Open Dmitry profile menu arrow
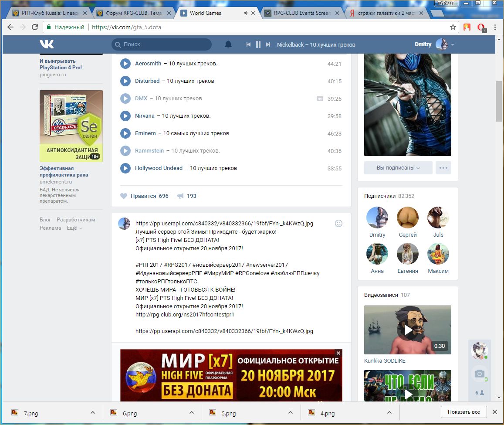 [x=453, y=45]
